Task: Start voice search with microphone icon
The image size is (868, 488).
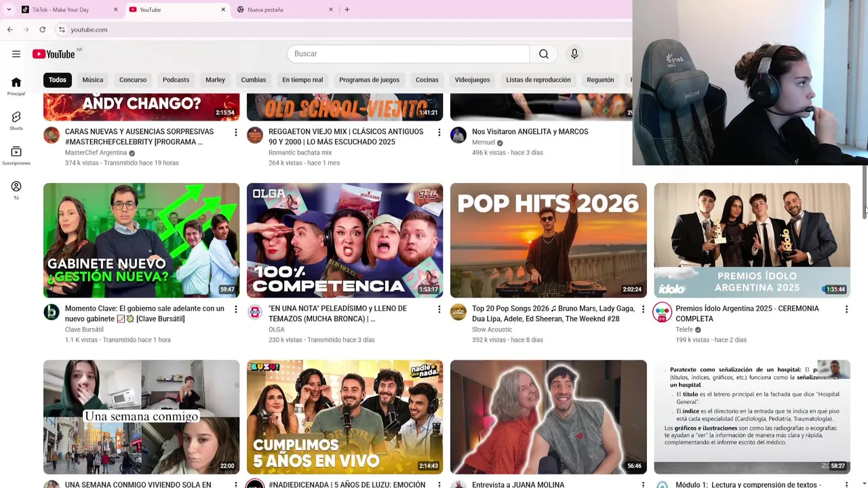Action: pos(574,54)
